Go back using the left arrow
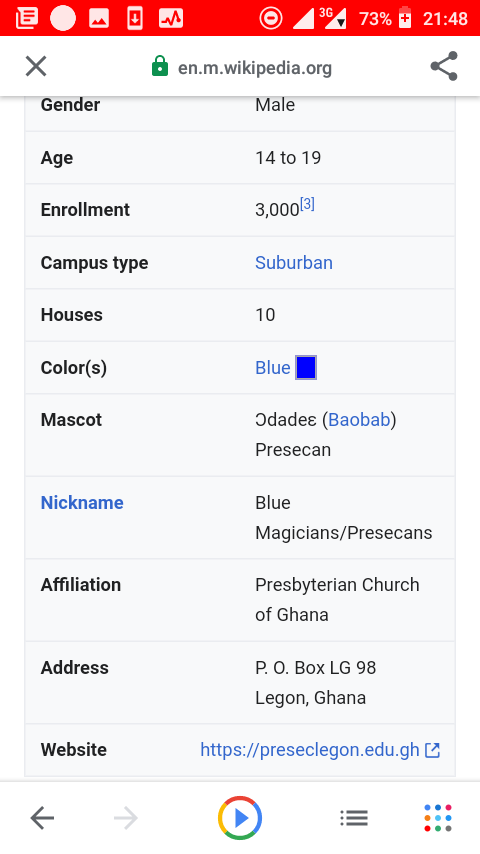The image size is (480, 854). [42, 818]
